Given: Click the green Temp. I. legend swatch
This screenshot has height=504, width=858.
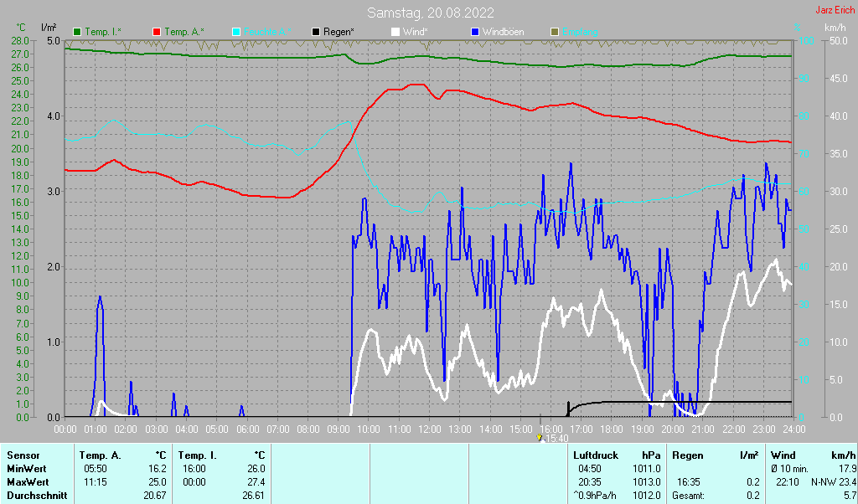Looking at the screenshot, I should coord(77,33).
